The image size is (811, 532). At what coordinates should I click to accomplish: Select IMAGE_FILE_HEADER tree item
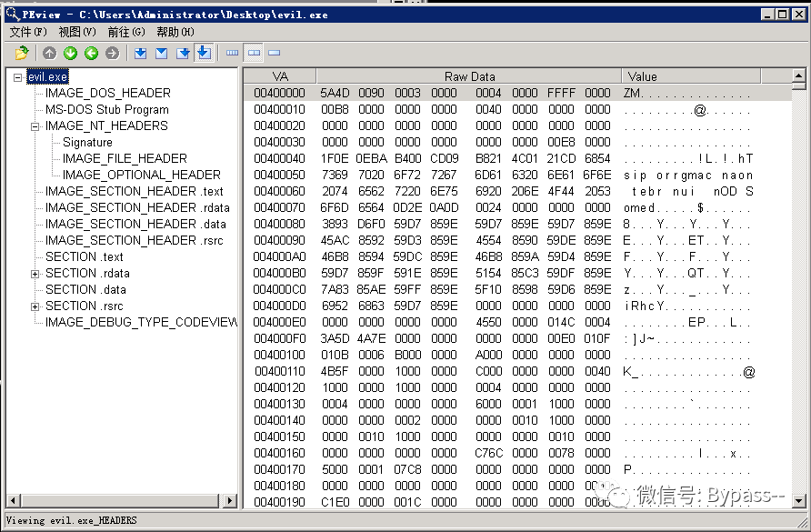[x=125, y=158]
